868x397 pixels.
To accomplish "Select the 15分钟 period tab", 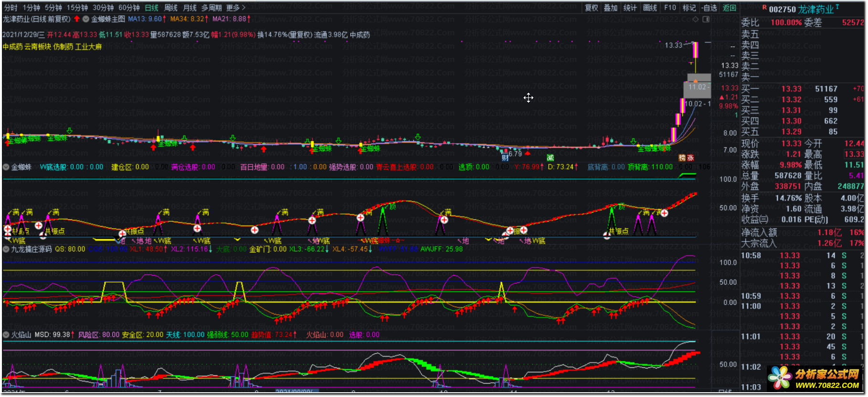I will 77,8.
